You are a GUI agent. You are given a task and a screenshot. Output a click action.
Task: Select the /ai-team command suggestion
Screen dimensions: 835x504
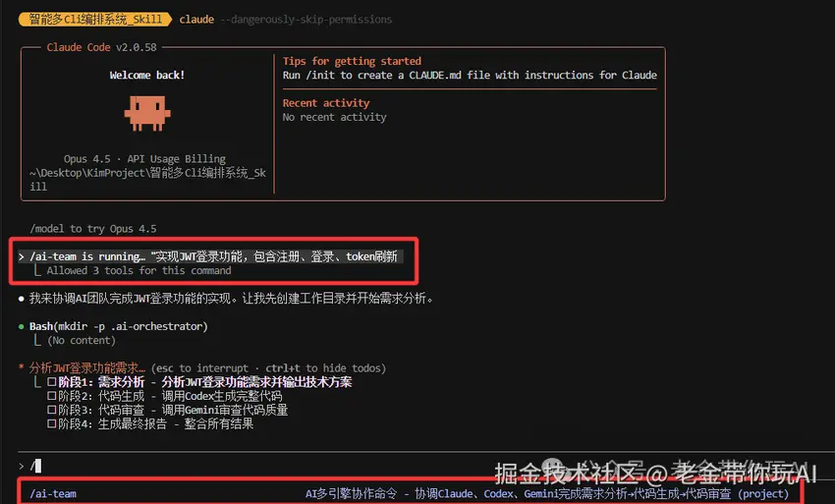pyautogui.click(x=409, y=494)
